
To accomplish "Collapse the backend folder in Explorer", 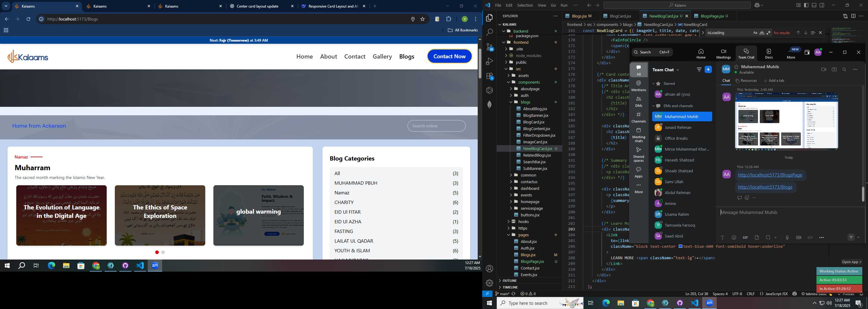I will pyautogui.click(x=504, y=31).
